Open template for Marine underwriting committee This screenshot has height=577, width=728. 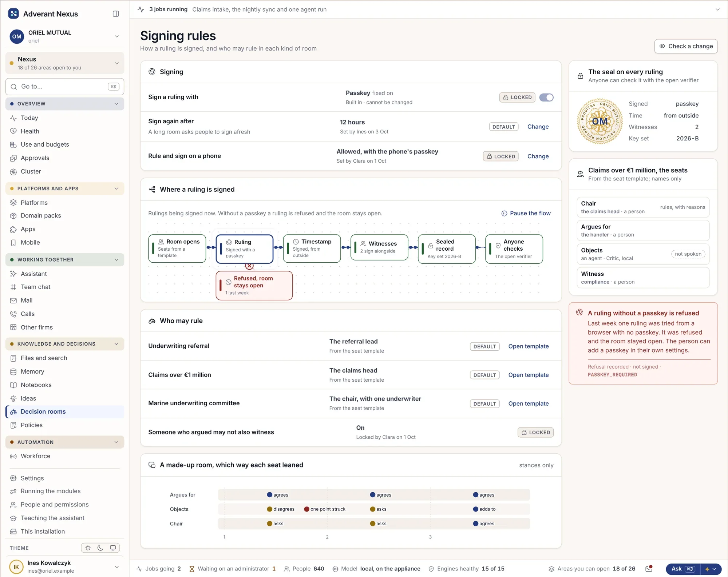pos(529,403)
